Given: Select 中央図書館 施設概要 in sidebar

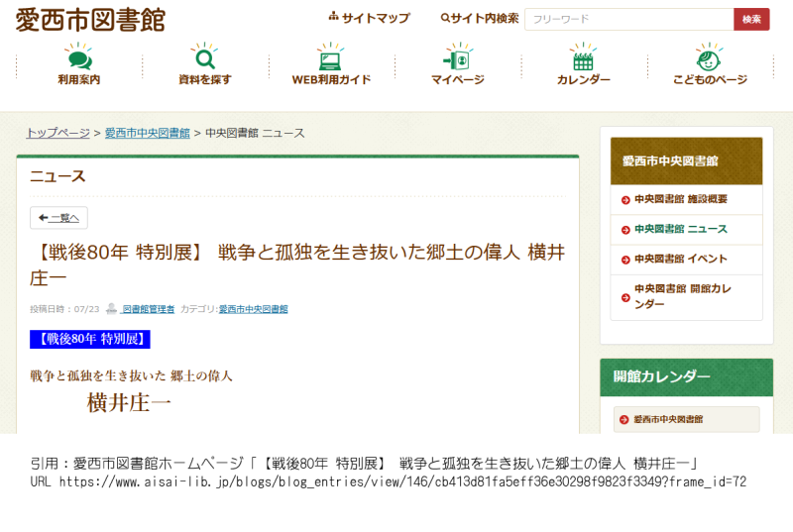Looking at the screenshot, I should pyautogui.click(x=681, y=199).
